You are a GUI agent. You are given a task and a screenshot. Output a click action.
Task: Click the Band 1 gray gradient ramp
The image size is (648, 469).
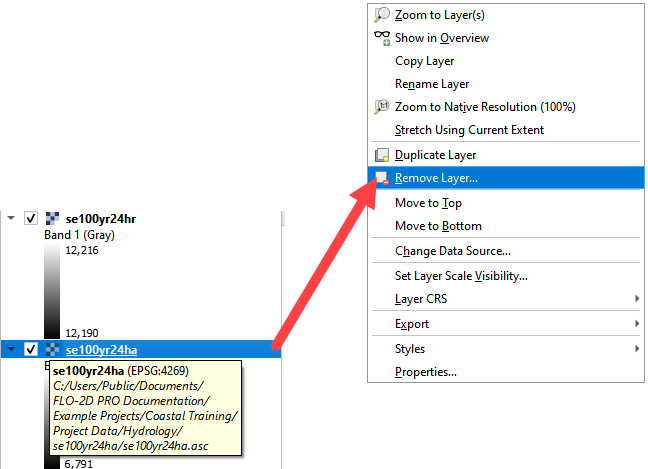pos(51,290)
